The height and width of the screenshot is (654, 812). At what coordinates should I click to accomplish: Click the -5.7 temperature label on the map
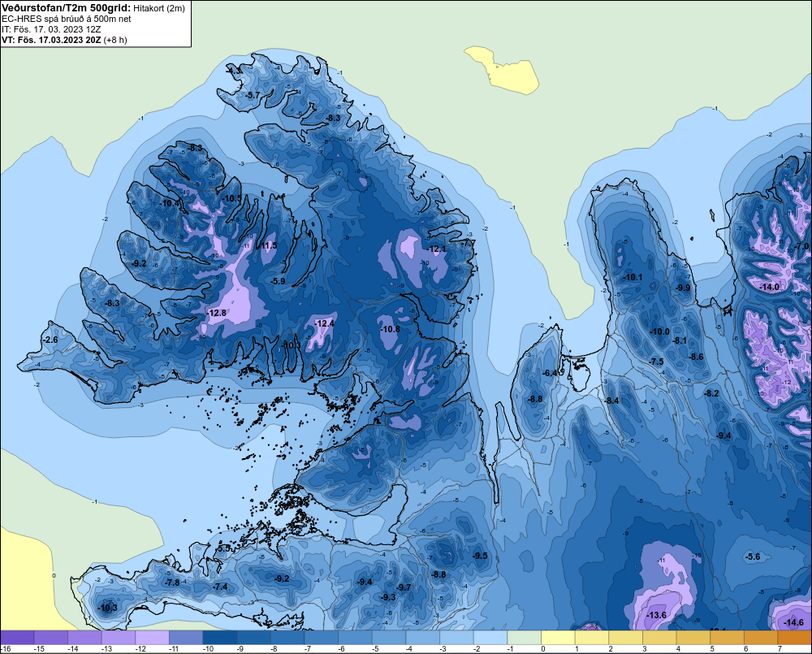pyautogui.click(x=253, y=95)
